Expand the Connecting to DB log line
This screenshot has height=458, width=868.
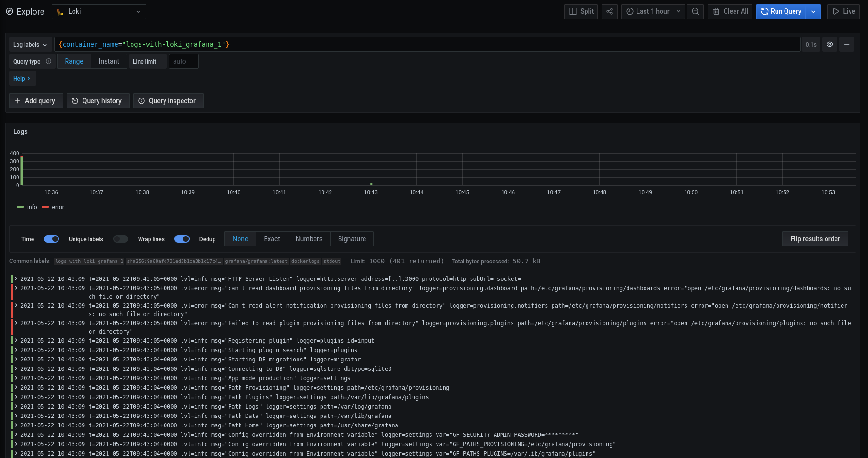click(x=16, y=369)
